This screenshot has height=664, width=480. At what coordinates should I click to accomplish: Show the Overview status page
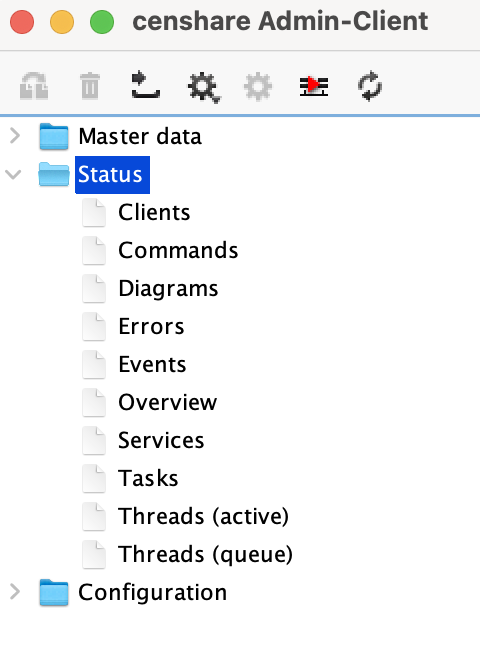(x=168, y=402)
